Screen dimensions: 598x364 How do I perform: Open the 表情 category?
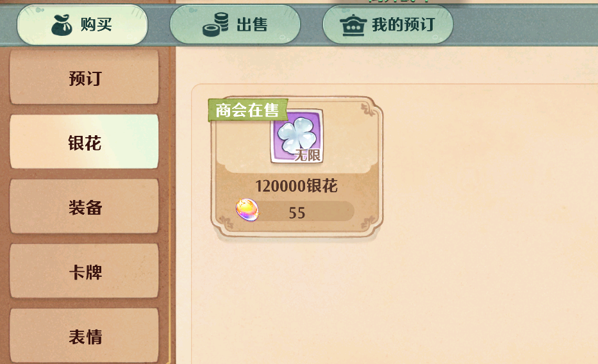85,336
